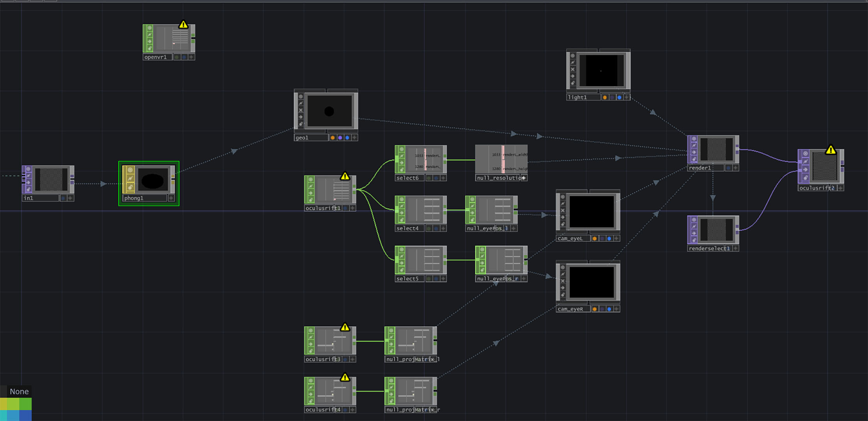Screen dimensions: 868x421
Task: Toggle the orange render flag on geo1
Action: pyautogui.click(x=333, y=138)
